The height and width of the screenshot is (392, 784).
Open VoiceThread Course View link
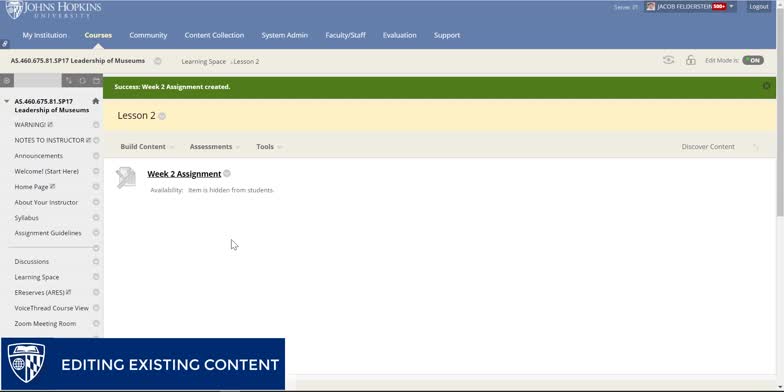[x=52, y=308]
